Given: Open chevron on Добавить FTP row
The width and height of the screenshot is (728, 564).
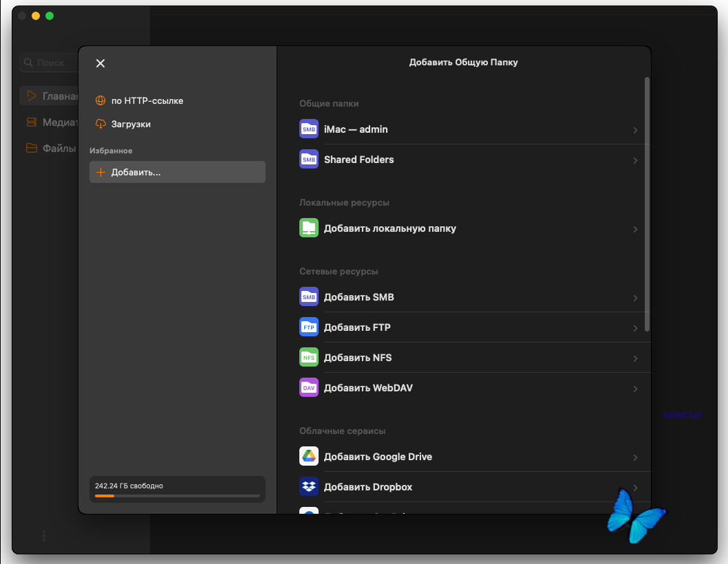Looking at the screenshot, I should click(x=635, y=328).
